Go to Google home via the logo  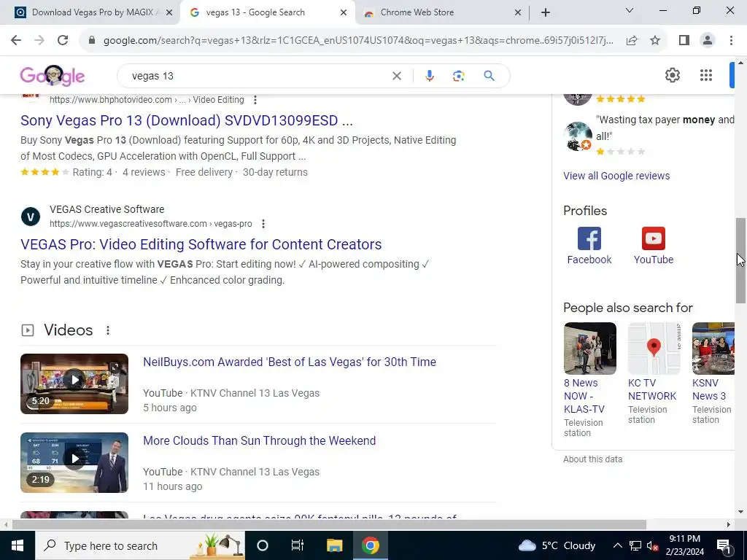pos(53,76)
